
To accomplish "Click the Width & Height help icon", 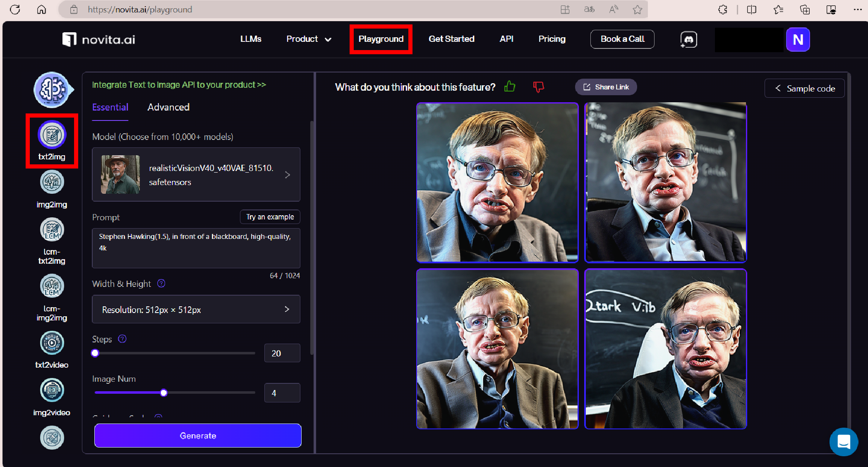I will [161, 283].
